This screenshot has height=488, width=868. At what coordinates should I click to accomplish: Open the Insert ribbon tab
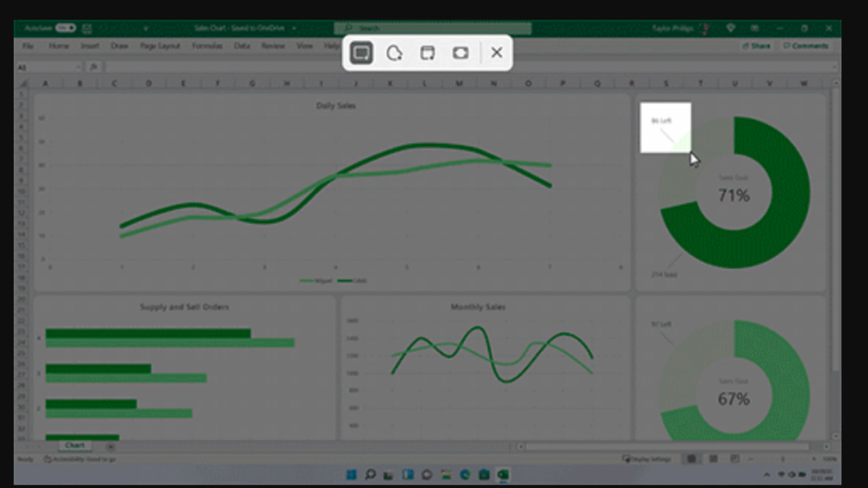(x=90, y=46)
